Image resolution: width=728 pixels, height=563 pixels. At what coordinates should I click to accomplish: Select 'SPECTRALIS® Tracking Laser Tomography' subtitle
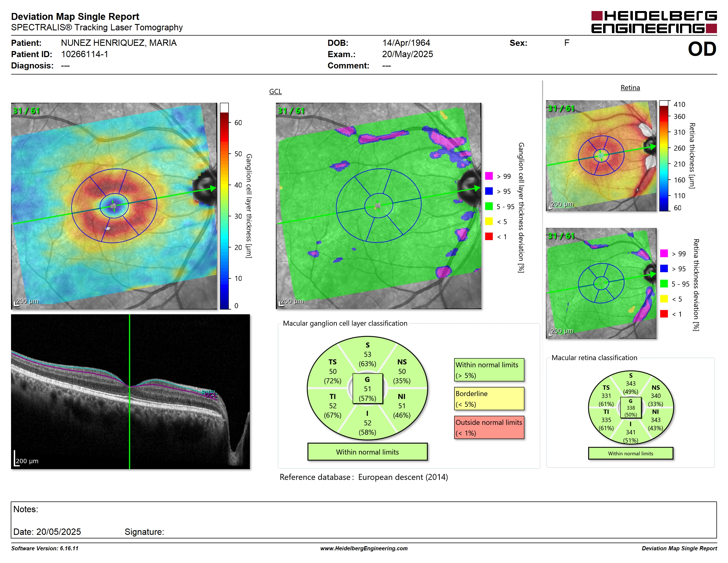(x=97, y=27)
